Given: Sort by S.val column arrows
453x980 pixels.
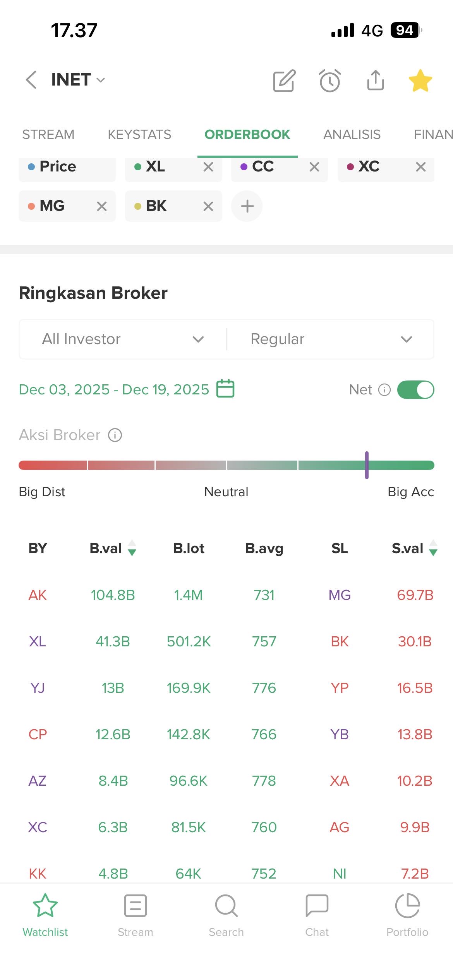Looking at the screenshot, I should pyautogui.click(x=433, y=548).
